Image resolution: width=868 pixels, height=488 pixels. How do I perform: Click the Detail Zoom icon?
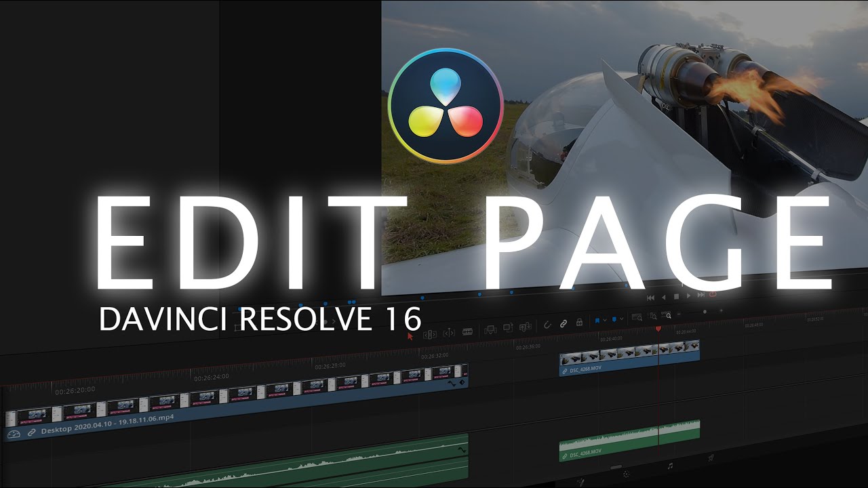pyautogui.click(x=653, y=316)
